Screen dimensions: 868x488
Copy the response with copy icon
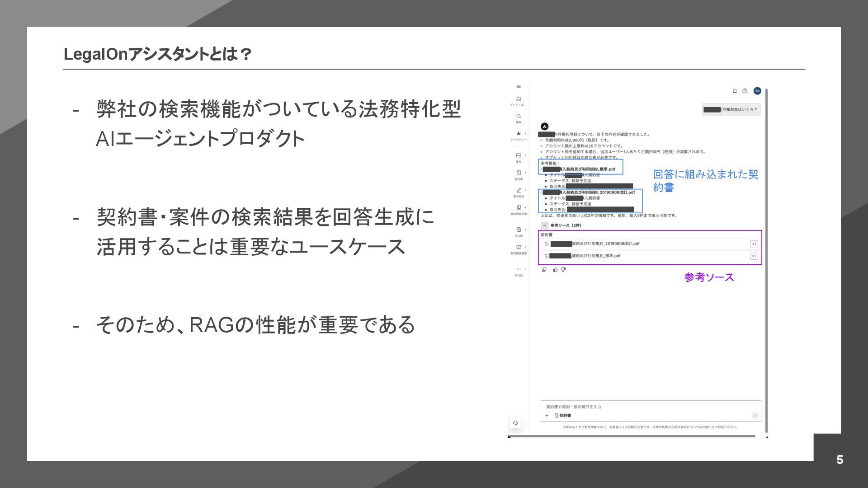pyautogui.click(x=544, y=270)
